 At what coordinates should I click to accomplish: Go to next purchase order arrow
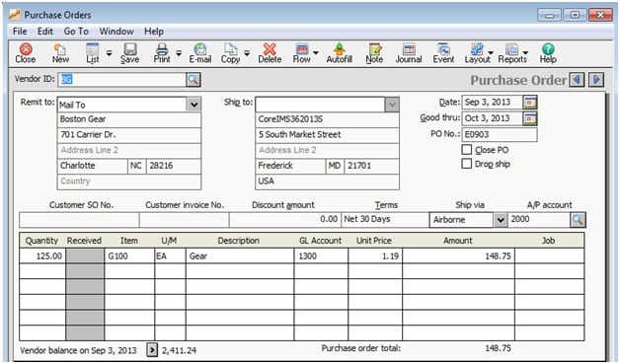click(x=596, y=80)
